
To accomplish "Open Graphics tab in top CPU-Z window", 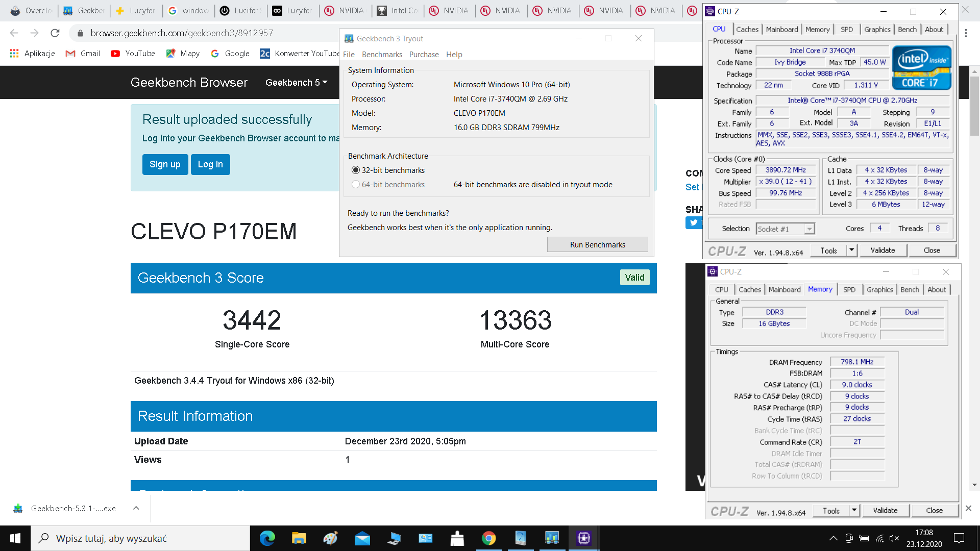I will tap(877, 30).
